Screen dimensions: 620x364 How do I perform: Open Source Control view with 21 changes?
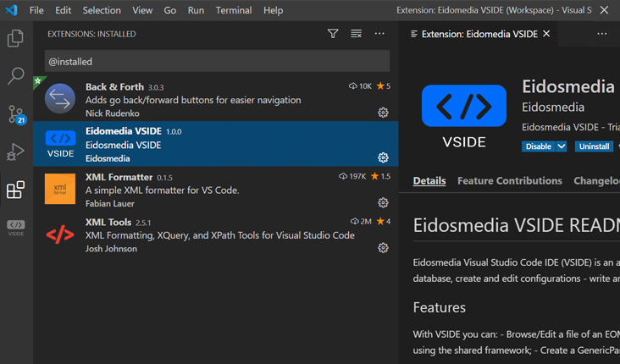coord(17,114)
